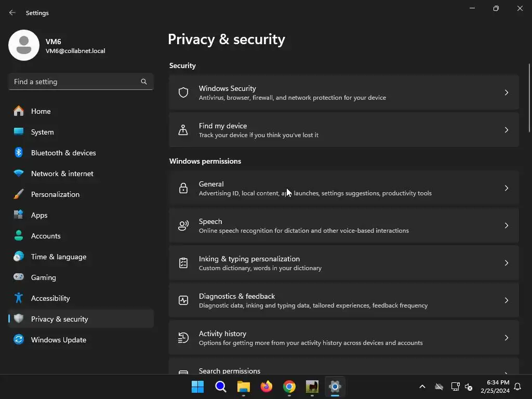Open the notifications bell in system tray

[517, 387]
